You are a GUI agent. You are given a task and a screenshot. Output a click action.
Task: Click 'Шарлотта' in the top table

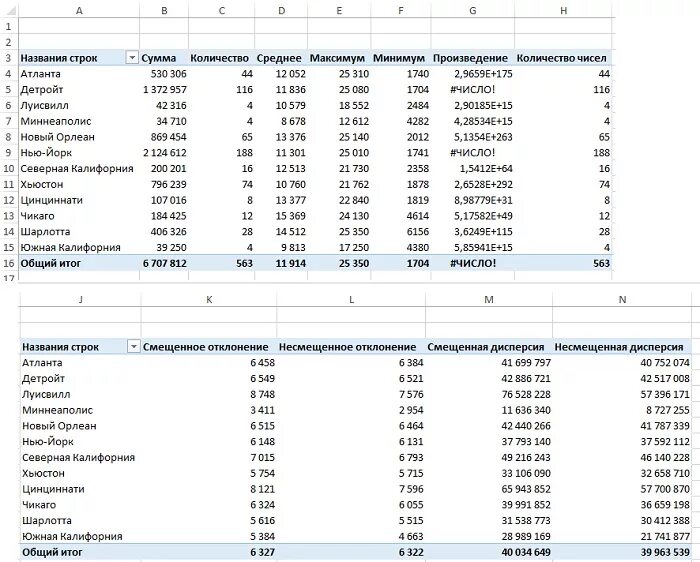pyautogui.click(x=45, y=232)
